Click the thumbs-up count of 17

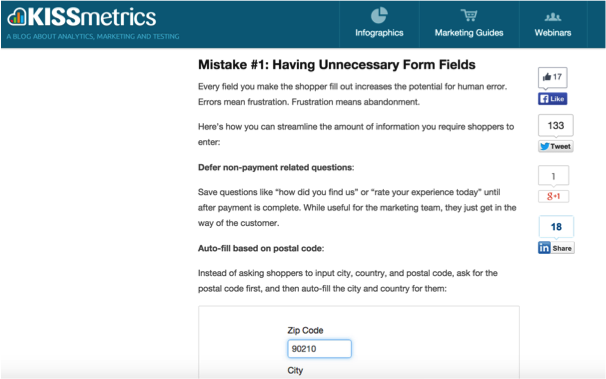552,77
